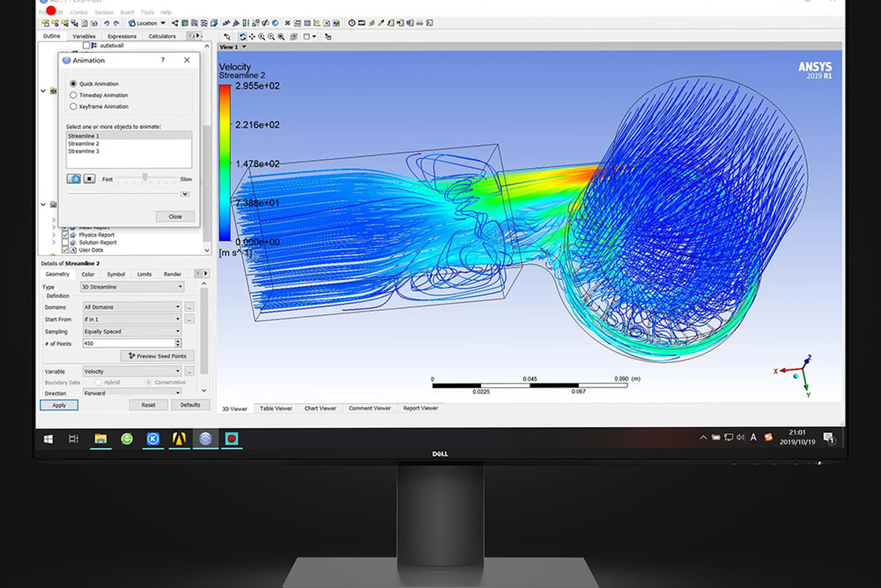Click play in the Animation dialog
The width and height of the screenshot is (881, 588).
point(74,179)
